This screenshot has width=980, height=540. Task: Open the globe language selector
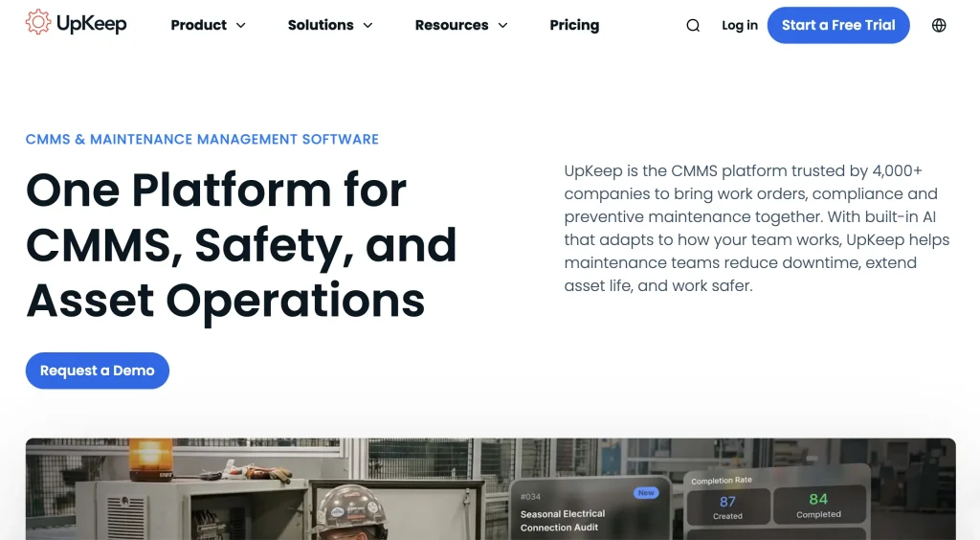click(939, 26)
